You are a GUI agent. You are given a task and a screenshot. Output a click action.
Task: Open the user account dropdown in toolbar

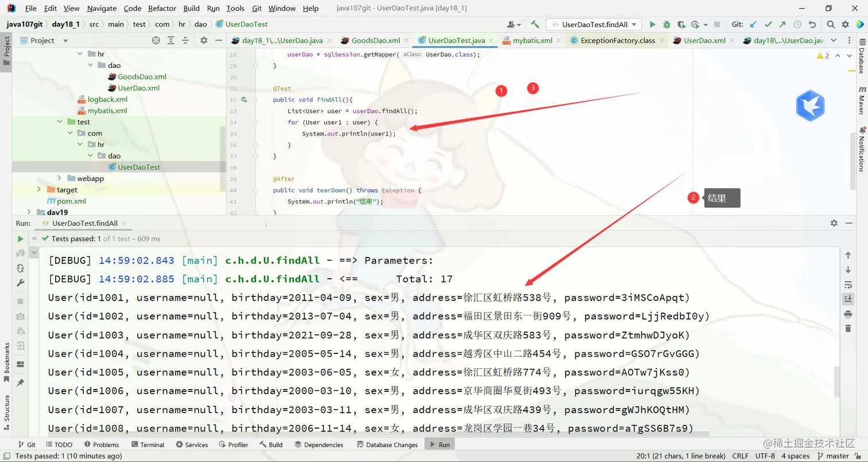[x=514, y=25]
